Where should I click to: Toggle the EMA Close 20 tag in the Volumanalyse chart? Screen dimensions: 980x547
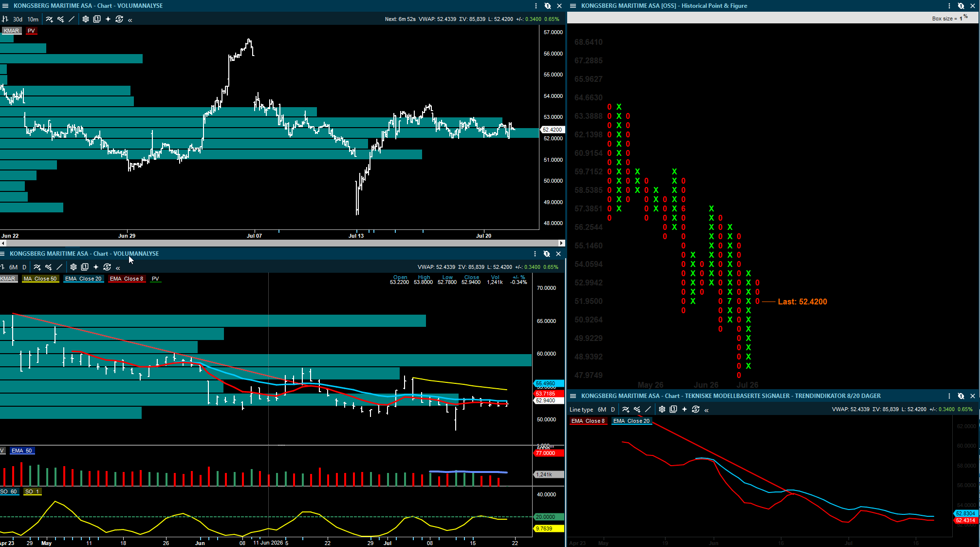pos(83,279)
